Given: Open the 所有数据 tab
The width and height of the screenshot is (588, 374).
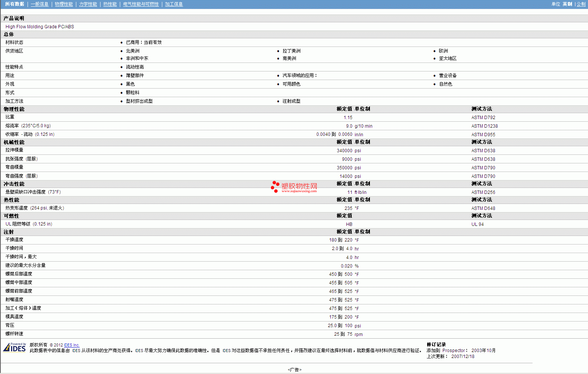Looking at the screenshot, I should (15, 4).
